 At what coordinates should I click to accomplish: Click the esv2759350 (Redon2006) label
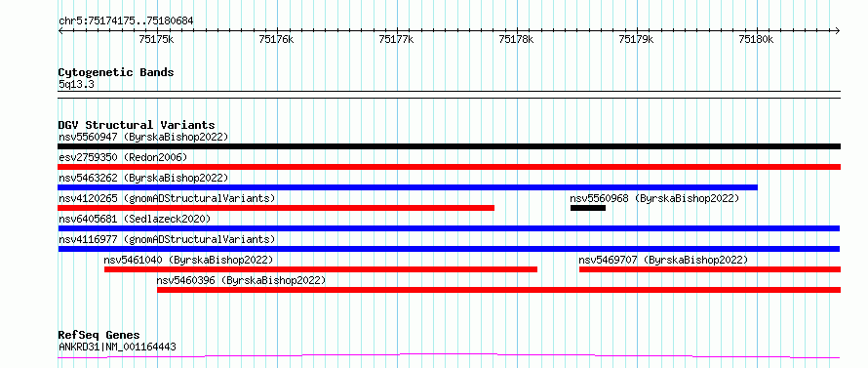(x=123, y=157)
